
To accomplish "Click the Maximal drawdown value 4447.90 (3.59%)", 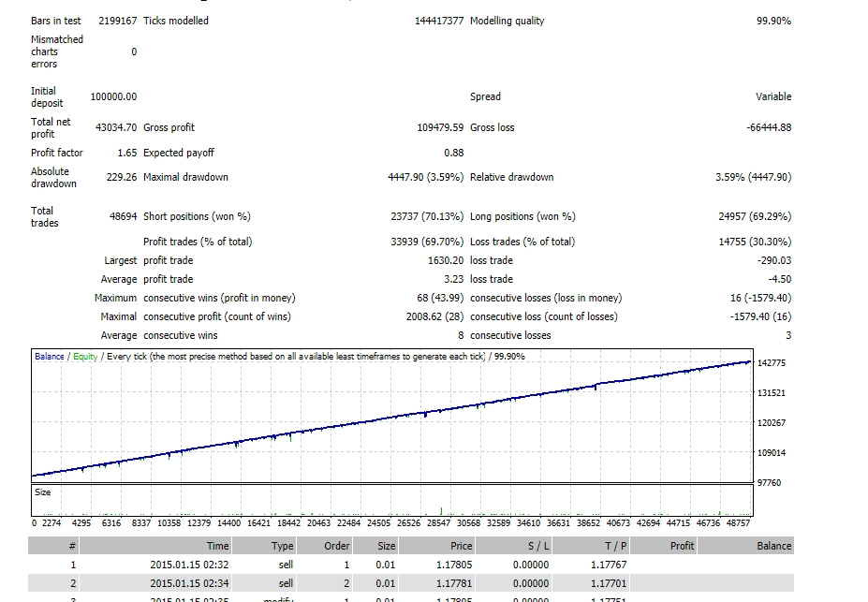I will click(x=426, y=178).
